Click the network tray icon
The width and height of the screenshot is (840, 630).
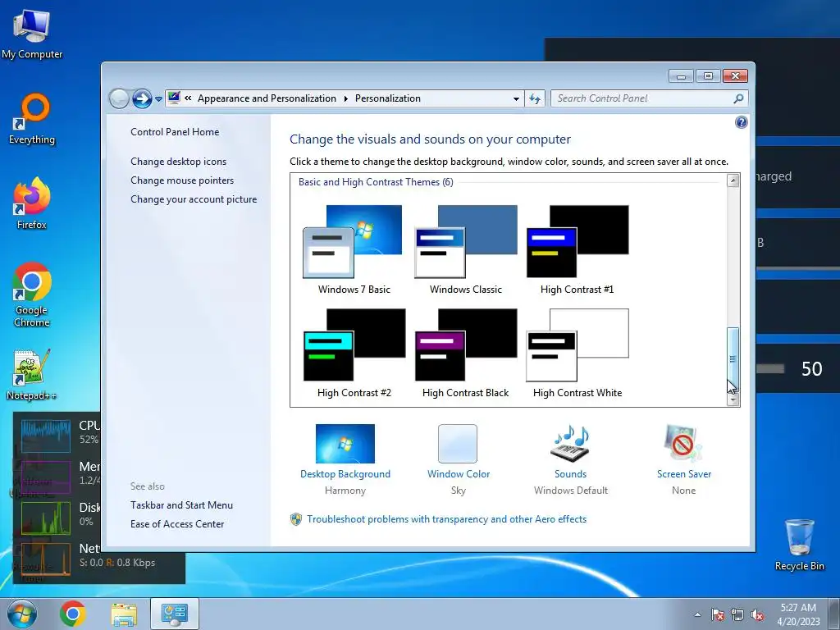tap(737, 615)
